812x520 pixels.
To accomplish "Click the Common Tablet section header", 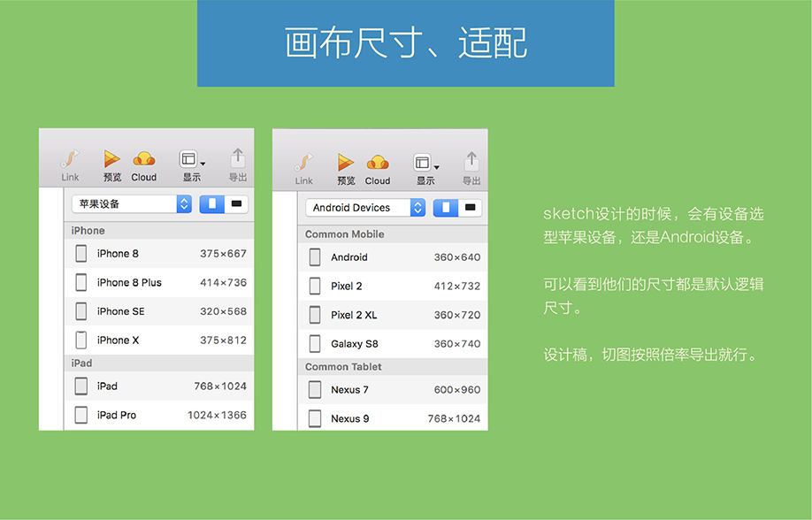I will 393,367.
